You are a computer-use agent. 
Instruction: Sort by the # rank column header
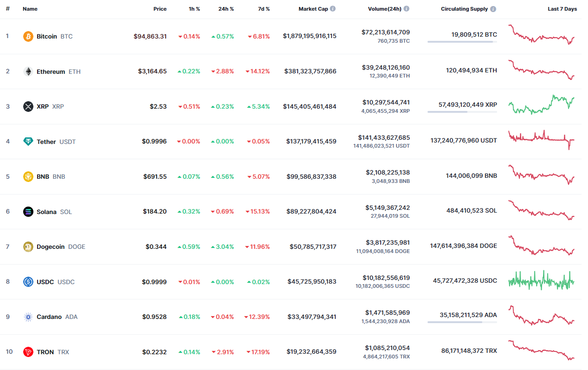[x=7, y=9]
